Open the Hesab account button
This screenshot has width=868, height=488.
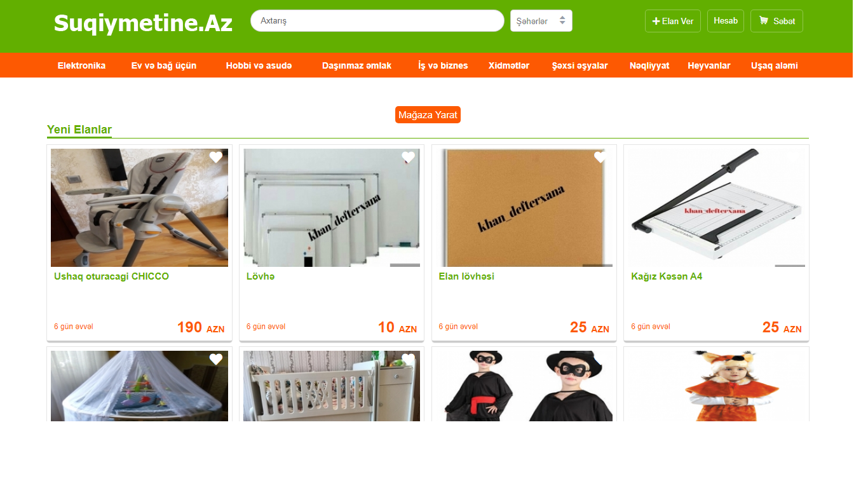pos(726,21)
